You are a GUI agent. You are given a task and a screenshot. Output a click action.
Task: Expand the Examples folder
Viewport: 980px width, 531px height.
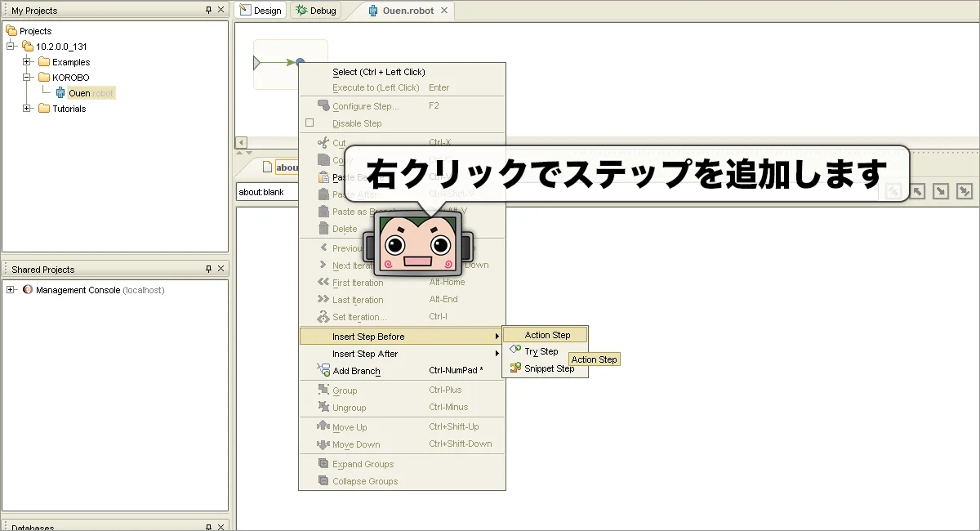coord(27,62)
